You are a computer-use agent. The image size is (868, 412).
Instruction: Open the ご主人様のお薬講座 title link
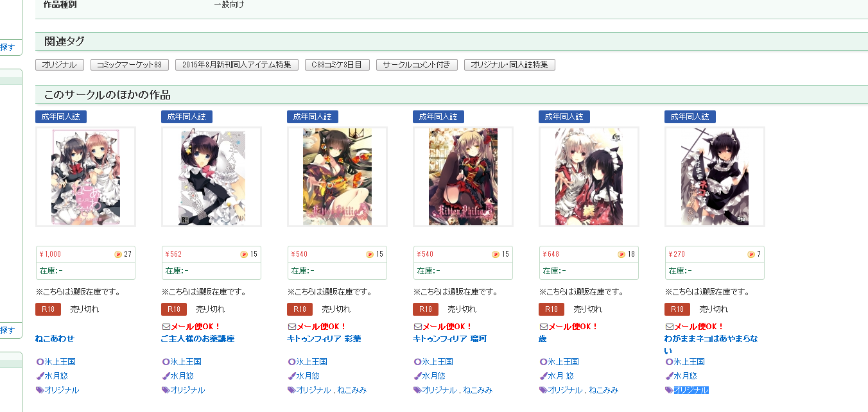[198, 339]
